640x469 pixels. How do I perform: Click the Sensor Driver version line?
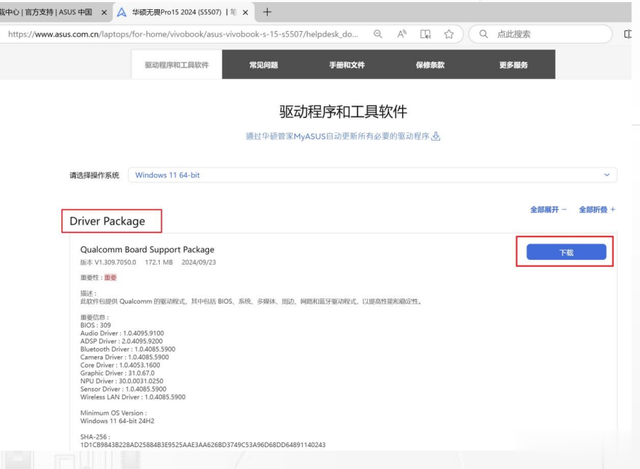click(x=123, y=389)
